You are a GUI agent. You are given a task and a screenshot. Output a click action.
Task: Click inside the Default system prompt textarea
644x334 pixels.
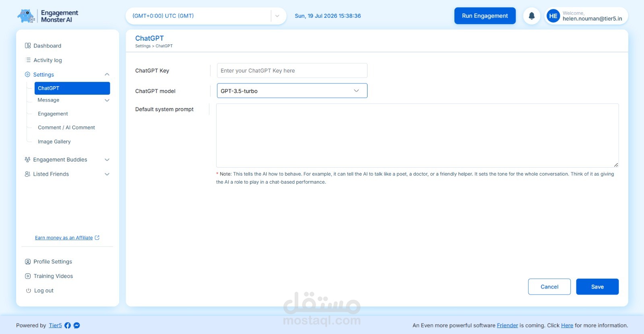[x=417, y=135]
